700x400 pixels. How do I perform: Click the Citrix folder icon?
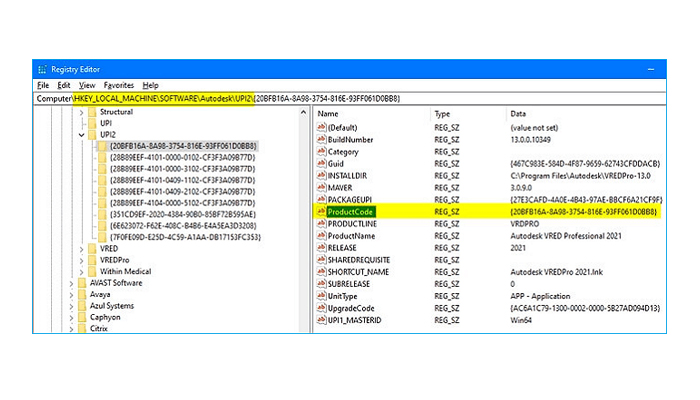82,329
